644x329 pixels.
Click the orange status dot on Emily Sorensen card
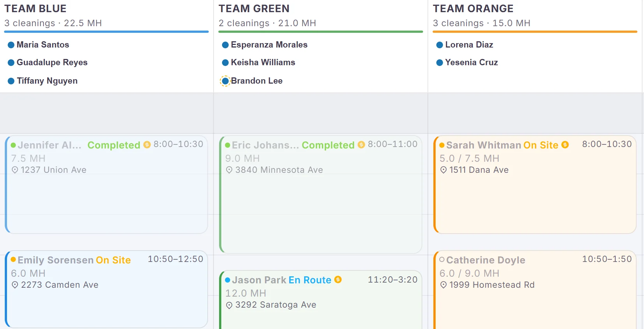point(13,259)
